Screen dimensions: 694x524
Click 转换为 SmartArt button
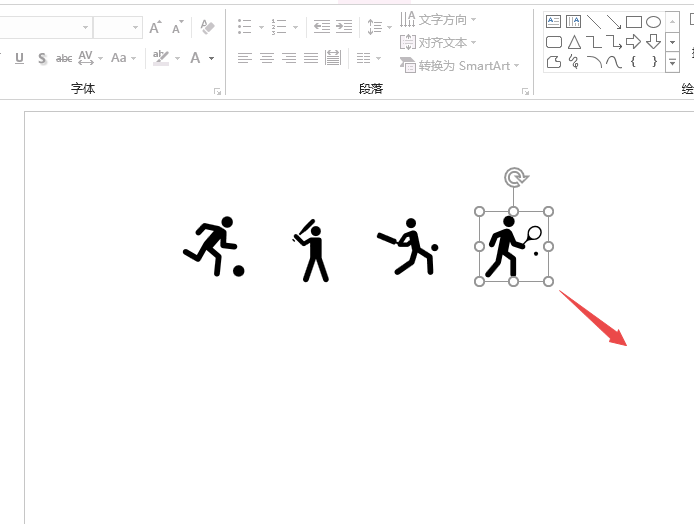(459, 66)
